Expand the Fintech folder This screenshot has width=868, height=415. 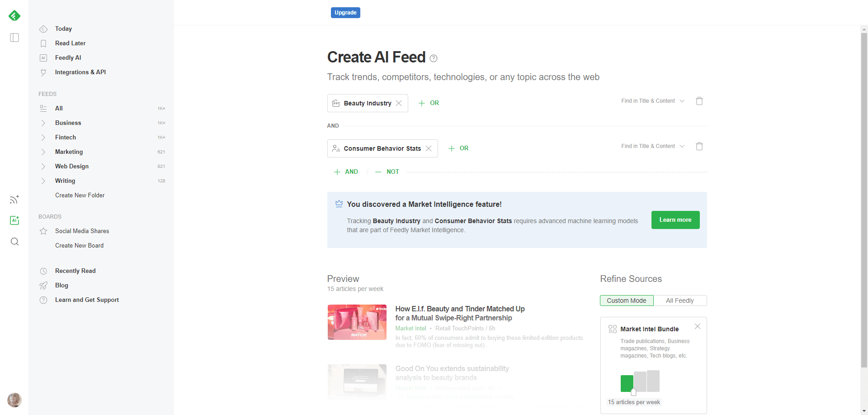pyautogui.click(x=43, y=137)
